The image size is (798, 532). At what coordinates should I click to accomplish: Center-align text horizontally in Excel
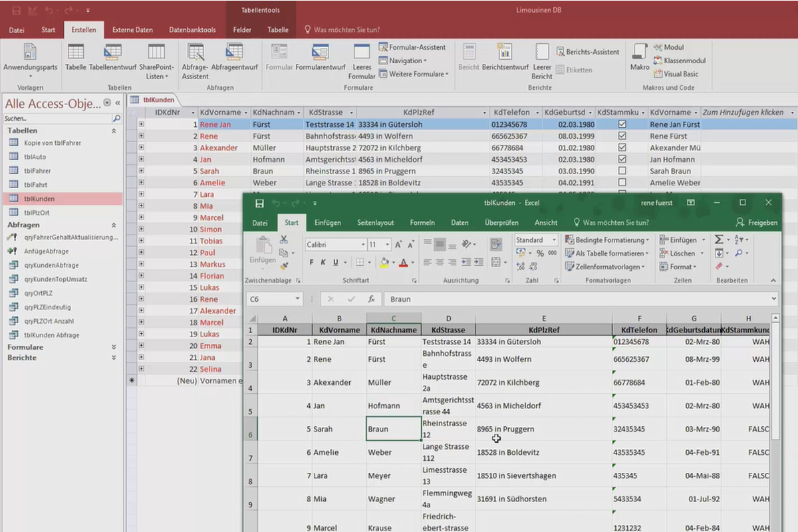440,262
